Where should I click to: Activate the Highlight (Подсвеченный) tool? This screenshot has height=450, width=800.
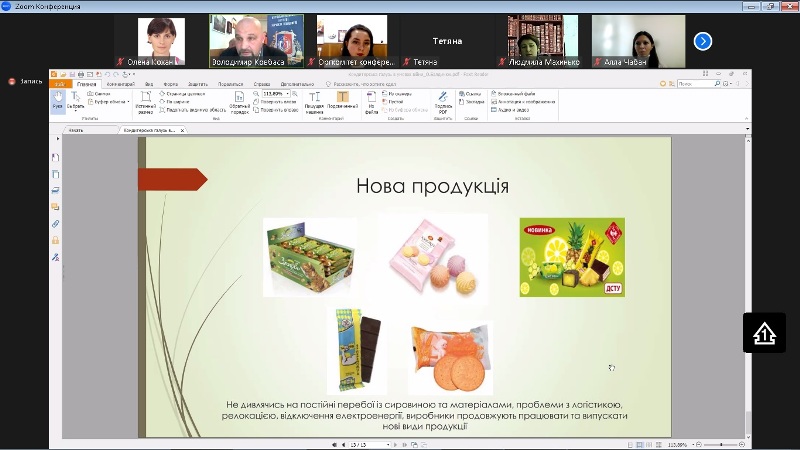click(342, 101)
